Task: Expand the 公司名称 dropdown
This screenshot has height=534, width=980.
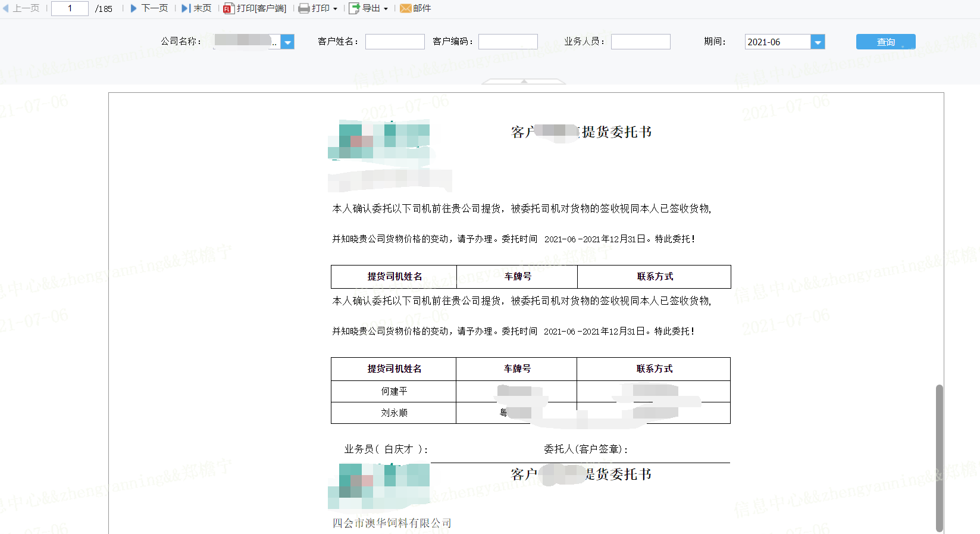Action: (287, 42)
